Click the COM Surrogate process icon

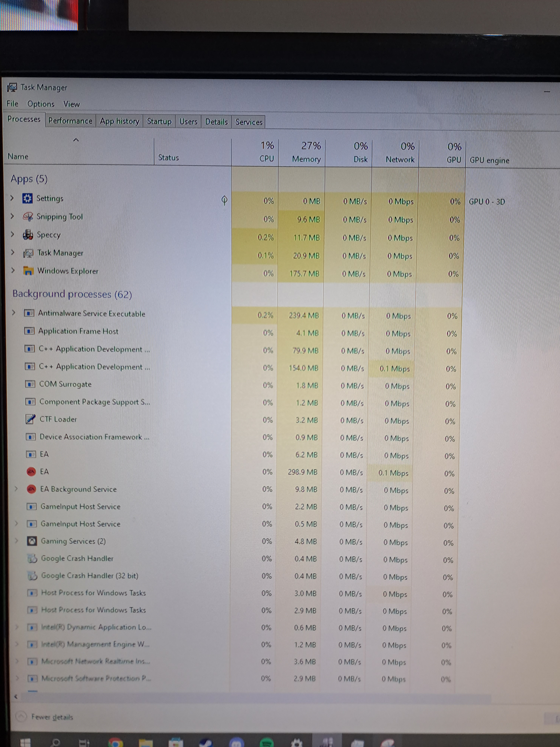[30, 384]
